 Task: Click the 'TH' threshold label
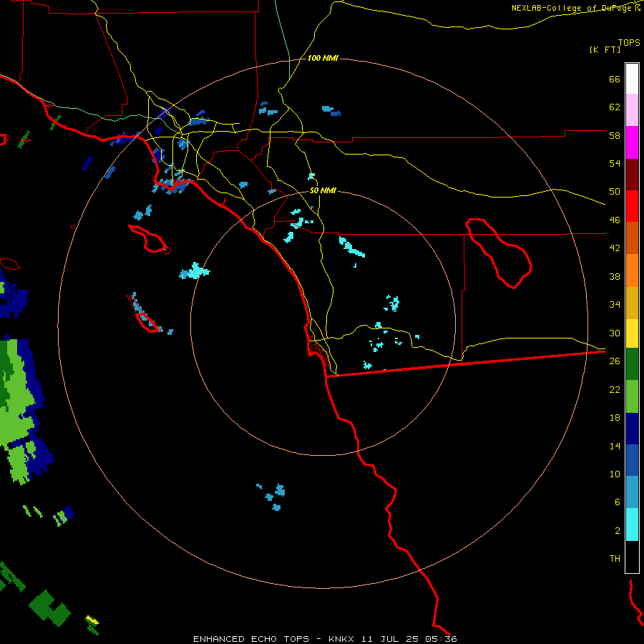point(615,559)
